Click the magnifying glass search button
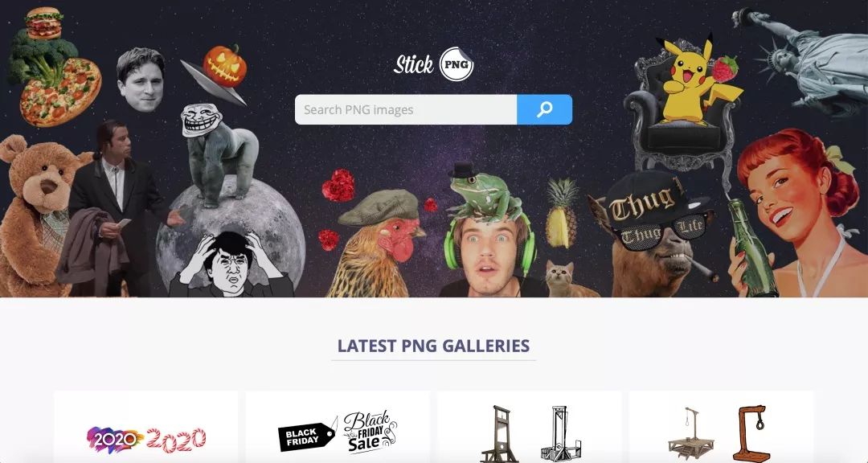Image resolution: width=868 pixels, height=463 pixels. 544,109
